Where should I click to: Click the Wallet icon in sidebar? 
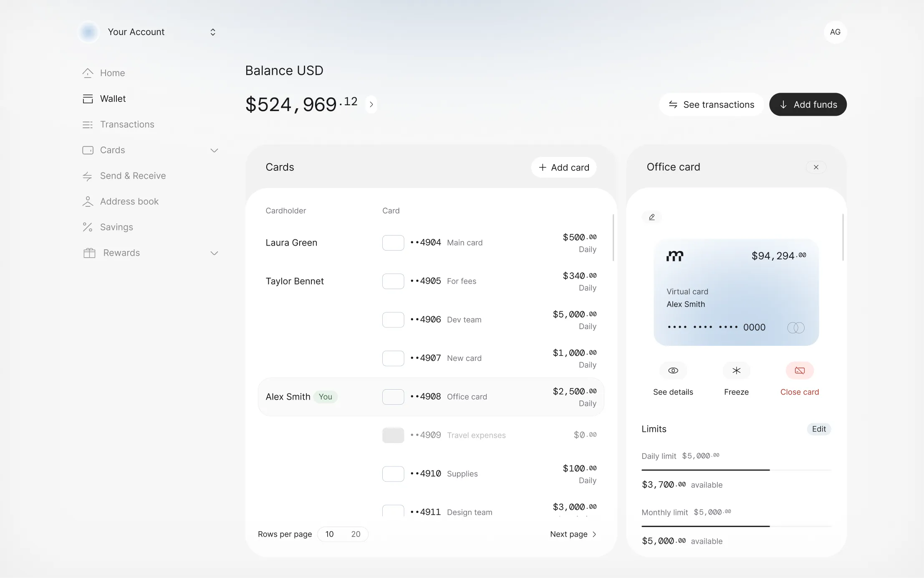coord(88,99)
